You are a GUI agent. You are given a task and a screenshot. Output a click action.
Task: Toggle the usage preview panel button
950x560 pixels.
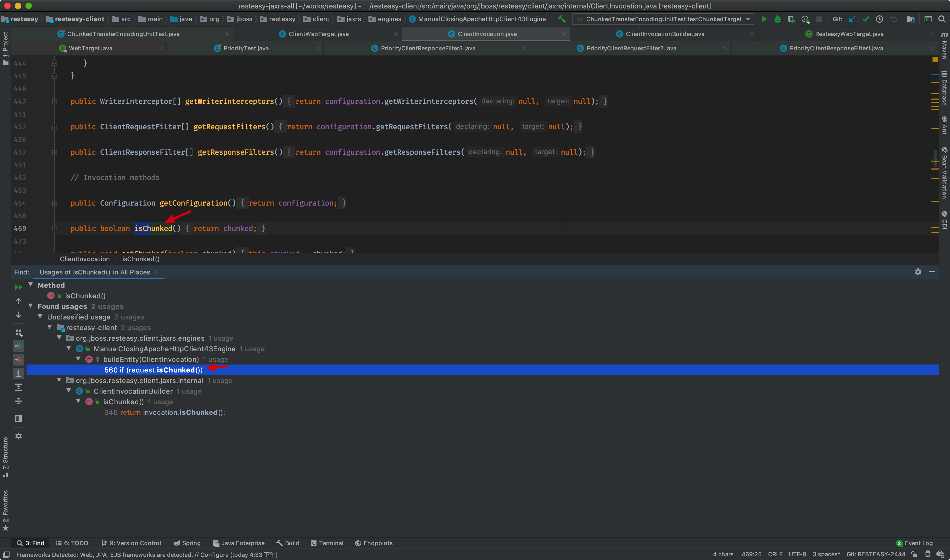tap(19, 419)
